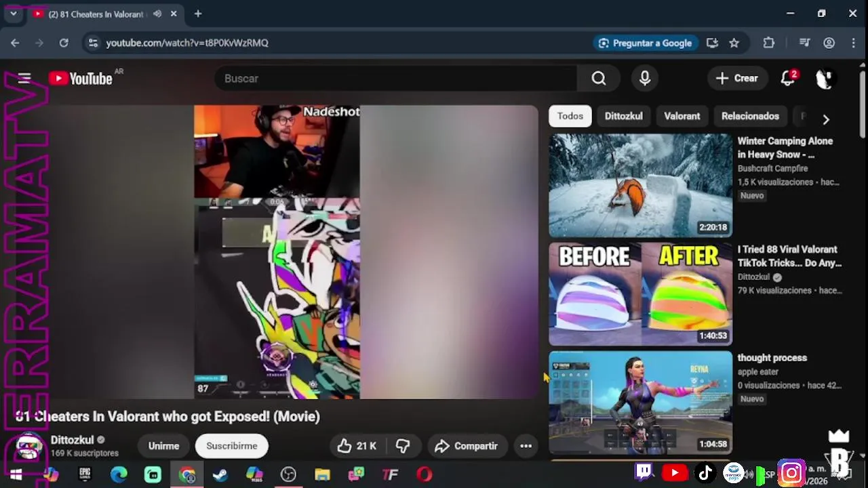The image size is (868, 488).
Task: Select the Relacionados filter chip
Action: 750,116
